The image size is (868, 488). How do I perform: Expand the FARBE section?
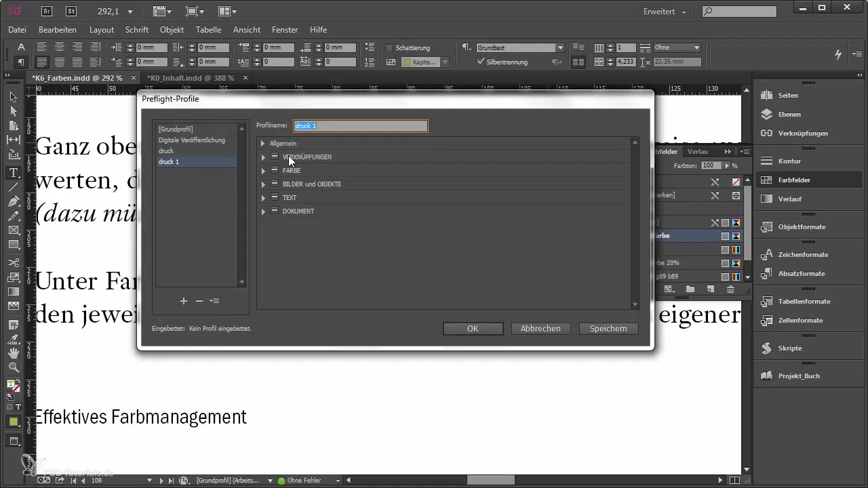[263, 171]
